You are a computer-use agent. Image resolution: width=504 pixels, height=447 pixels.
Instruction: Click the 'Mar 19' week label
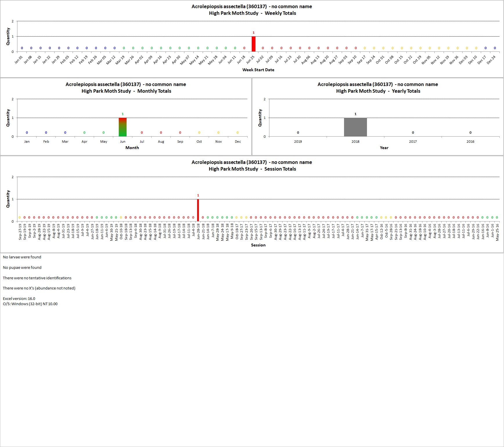point(120,60)
